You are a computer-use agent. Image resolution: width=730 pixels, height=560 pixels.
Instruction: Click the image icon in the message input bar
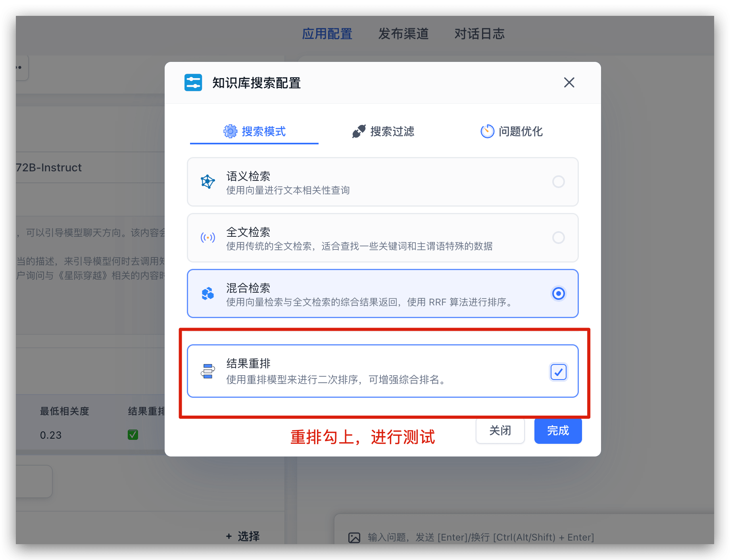[x=354, y=537]
